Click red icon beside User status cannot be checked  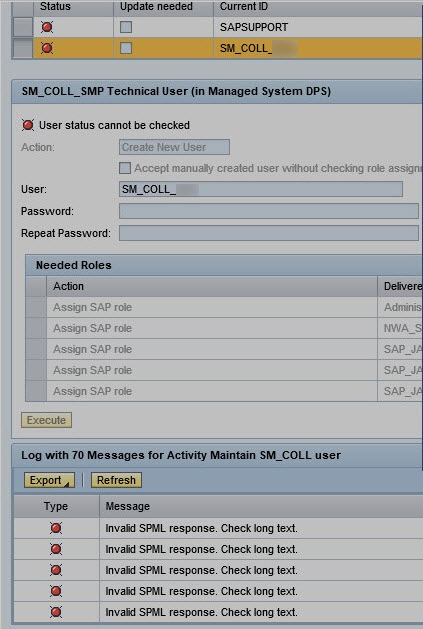[28, 125]
